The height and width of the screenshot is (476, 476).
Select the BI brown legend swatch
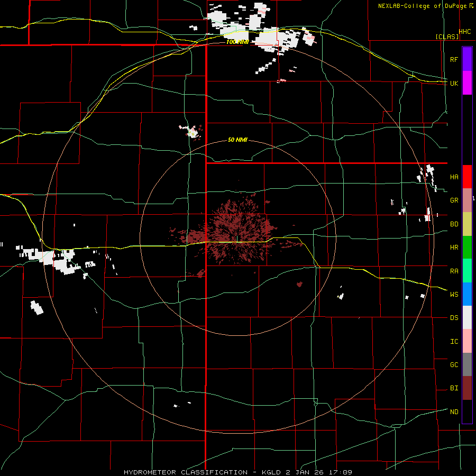pyautogui.click(x=467, y=388)
